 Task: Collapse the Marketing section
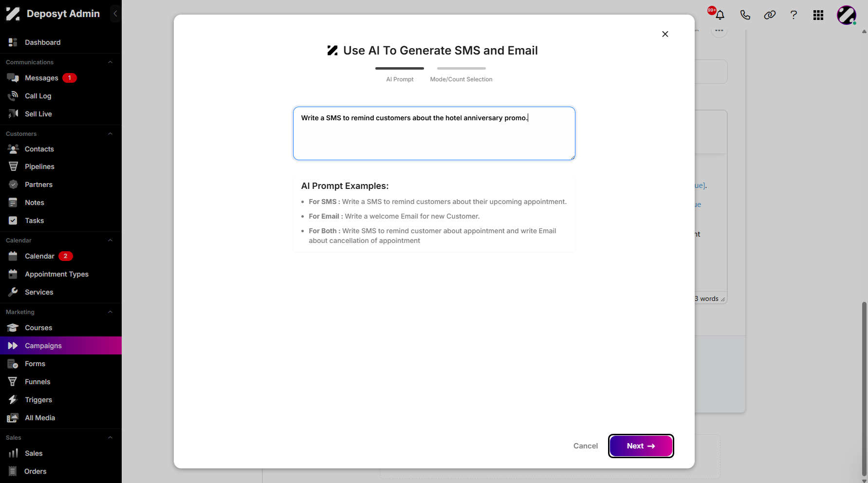tap(110, 312)
